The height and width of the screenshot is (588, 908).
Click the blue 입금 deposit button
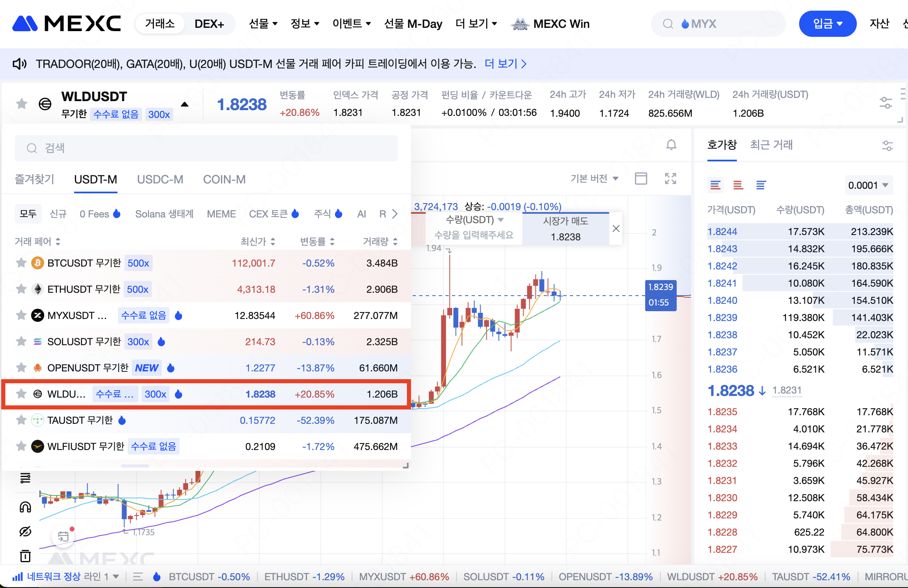tap(827, 24)
